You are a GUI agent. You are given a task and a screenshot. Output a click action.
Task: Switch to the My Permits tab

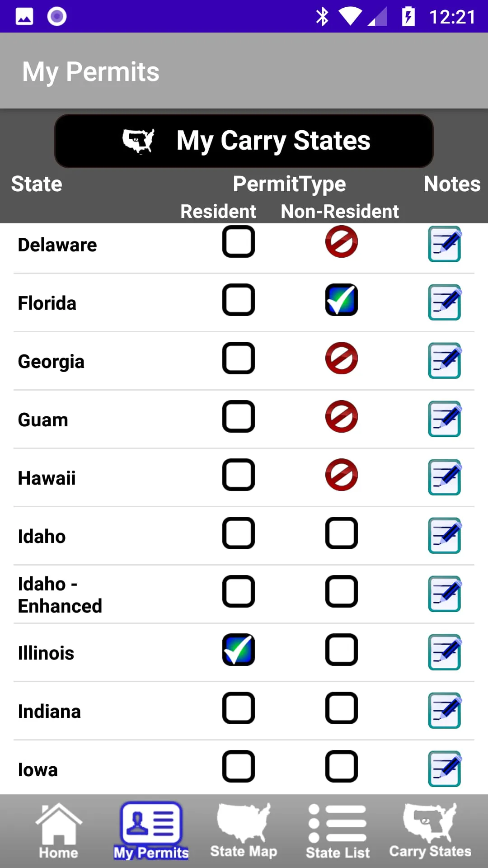[151, 832]
